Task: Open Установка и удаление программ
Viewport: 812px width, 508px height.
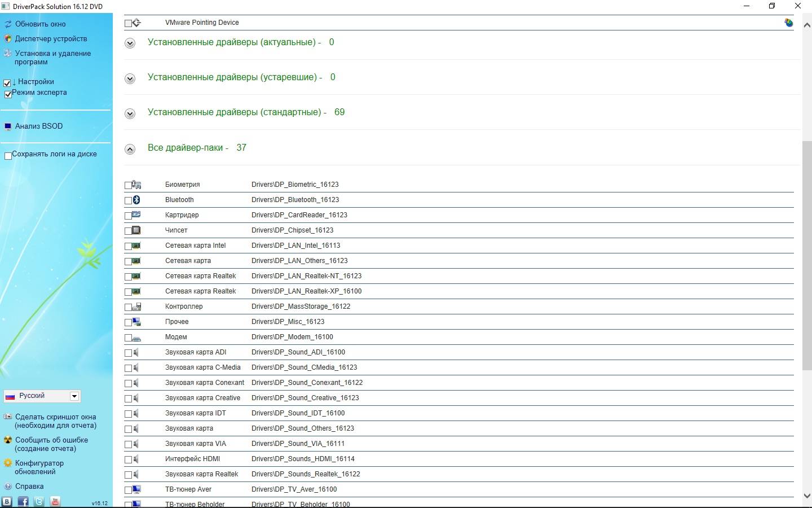Action: tap(52, 58)
